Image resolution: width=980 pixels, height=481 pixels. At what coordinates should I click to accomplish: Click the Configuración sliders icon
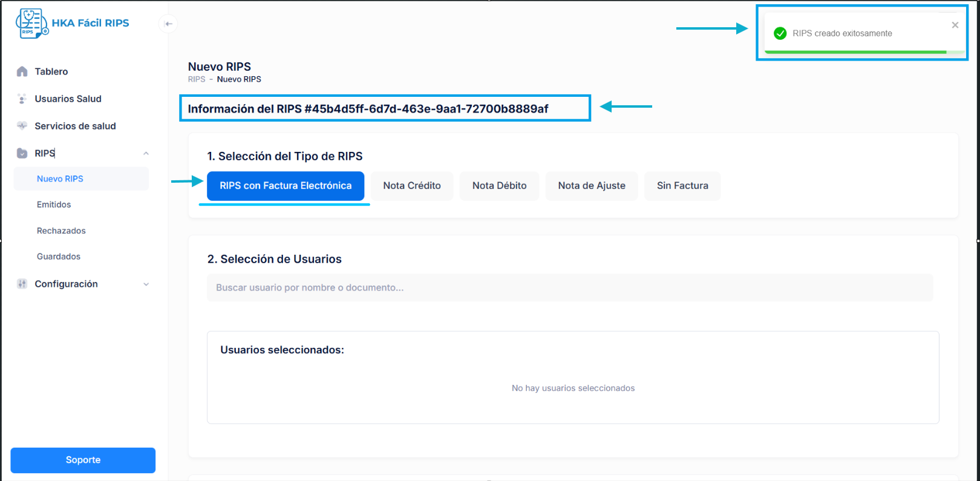click(x=22, y=284)
